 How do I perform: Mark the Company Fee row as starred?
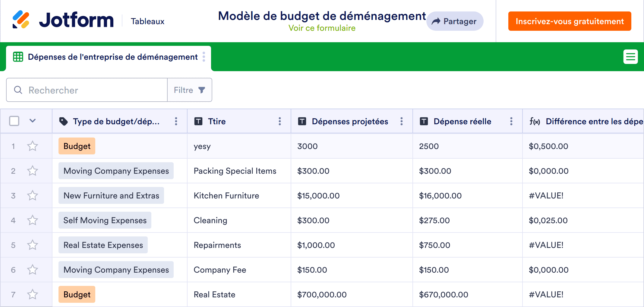(33, 270)
